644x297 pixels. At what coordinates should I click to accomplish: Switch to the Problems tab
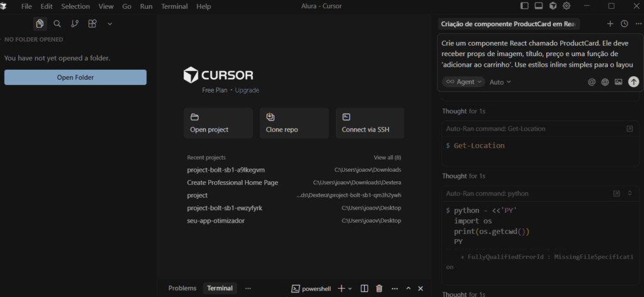182,288
